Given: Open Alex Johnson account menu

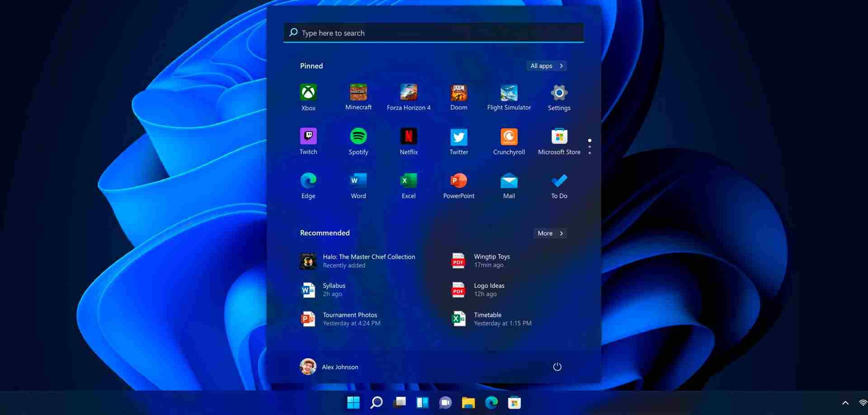Looking at the screenshot, I should (x=329, y=367).
